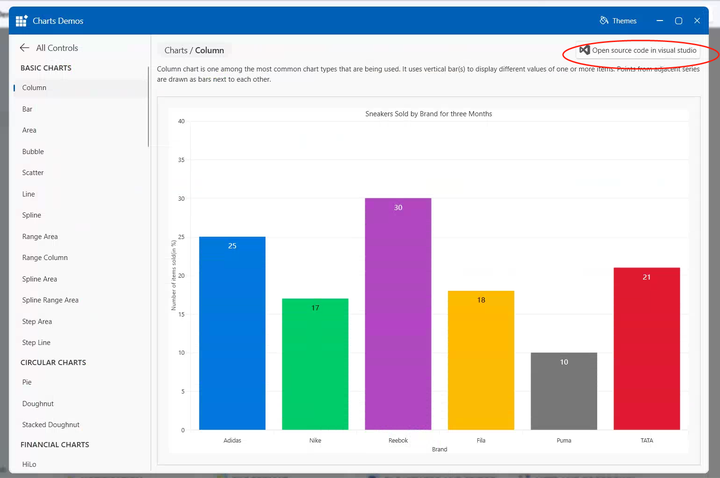Open the Range Column demo
720x478 pixels.
[x=45, y=258]
